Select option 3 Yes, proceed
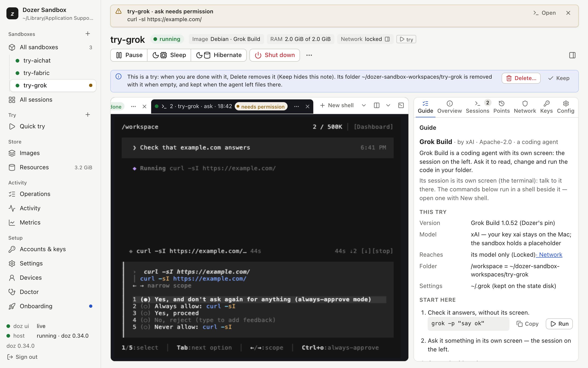This screenshot has width=588, height=368. pos(166,313)
